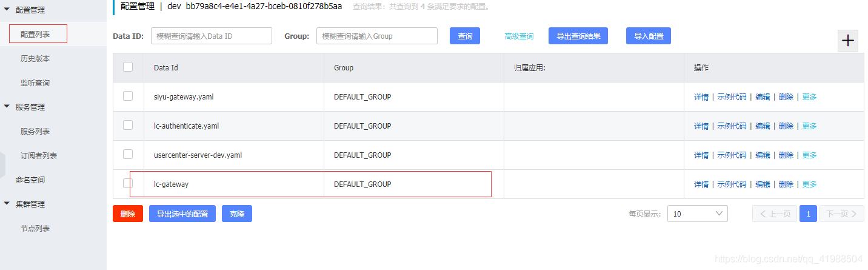The height and width of the screenshot is (270, 868).
Task: Click the 克隆 clone button
Action: click(237, 214)
